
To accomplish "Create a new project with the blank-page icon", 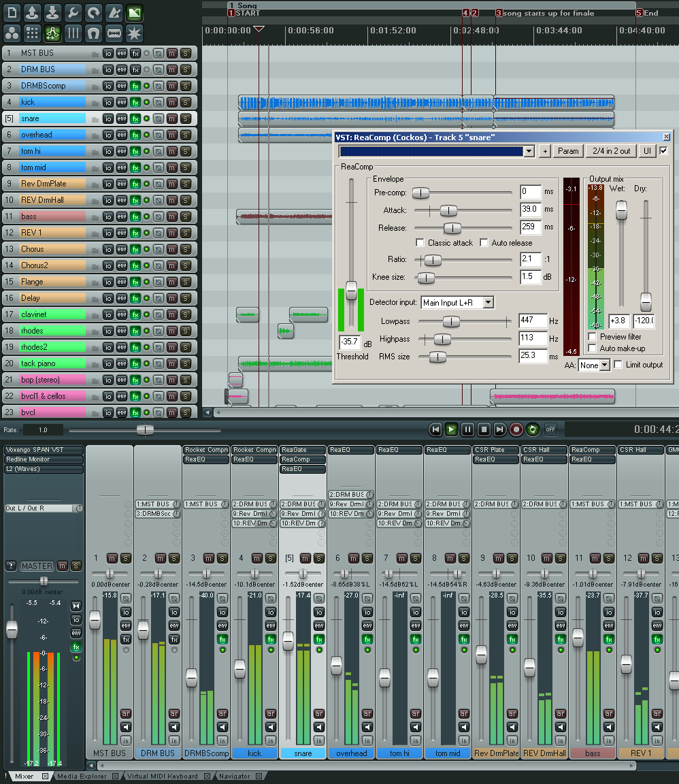I will pos(12,12).
